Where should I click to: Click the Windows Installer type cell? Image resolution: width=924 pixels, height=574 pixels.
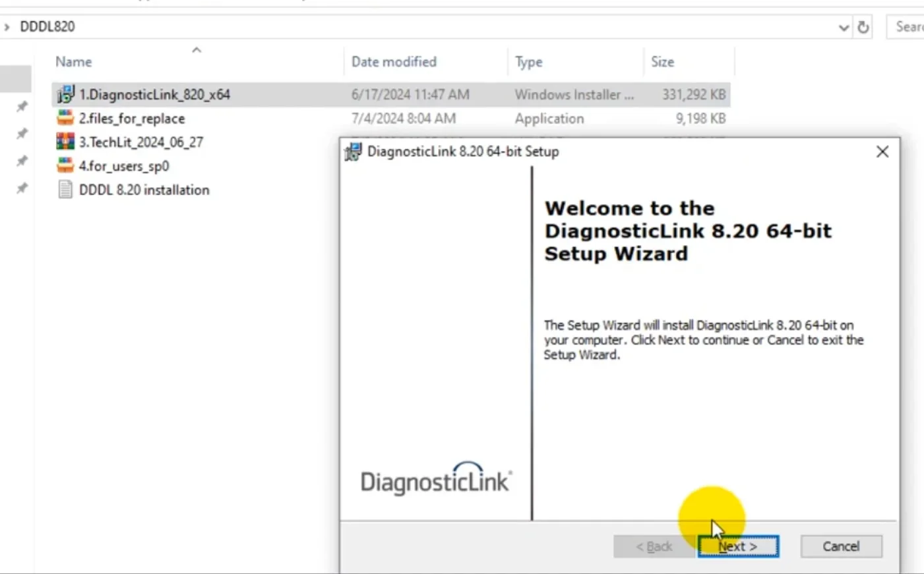coord(574,95)
